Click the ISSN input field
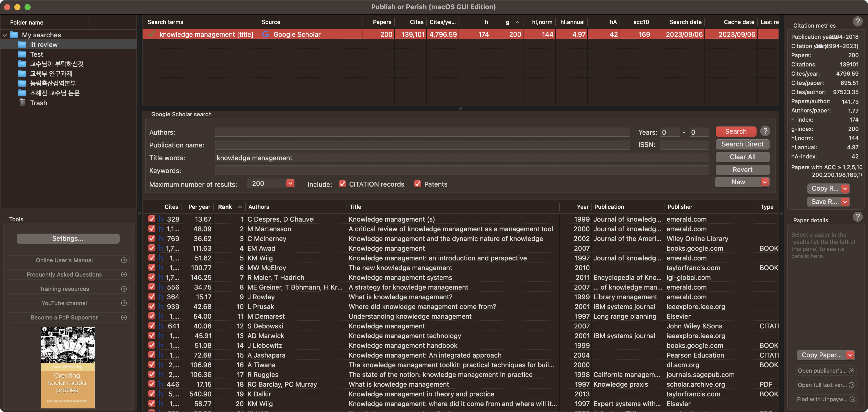Image resolution: width=868 pixels, height=412 pixels. tap(684, 144)
